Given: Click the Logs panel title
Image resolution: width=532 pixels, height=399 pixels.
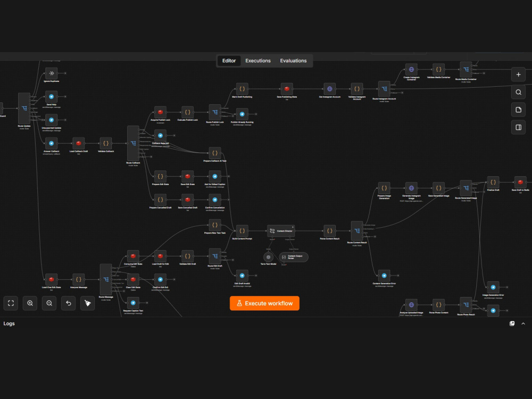Looking at the screenshot, I should (9, 323).
